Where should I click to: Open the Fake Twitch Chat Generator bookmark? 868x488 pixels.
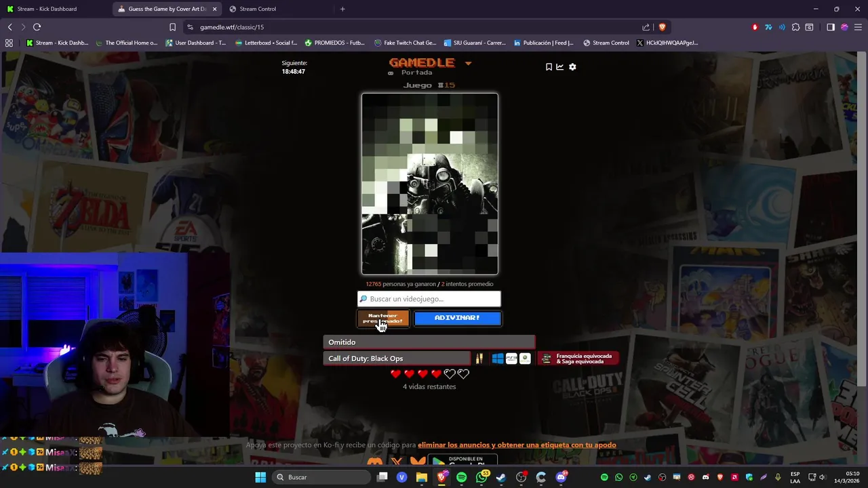point(406,43)
